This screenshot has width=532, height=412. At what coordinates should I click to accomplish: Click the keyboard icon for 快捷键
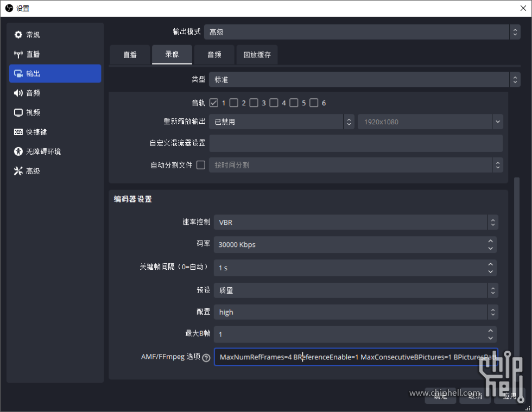point(18,132)
